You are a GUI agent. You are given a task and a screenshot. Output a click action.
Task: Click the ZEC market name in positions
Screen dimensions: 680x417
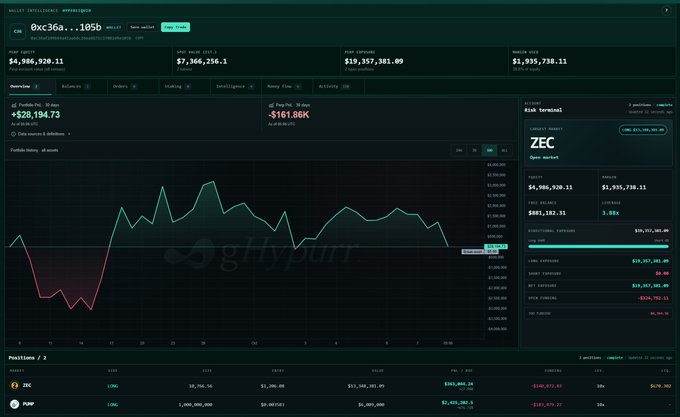27,385
